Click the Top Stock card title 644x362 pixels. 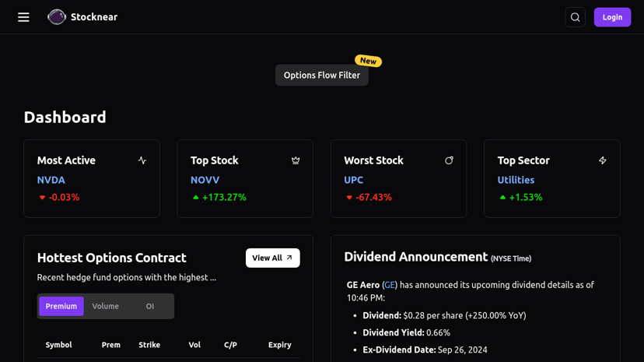coord(215,160)
